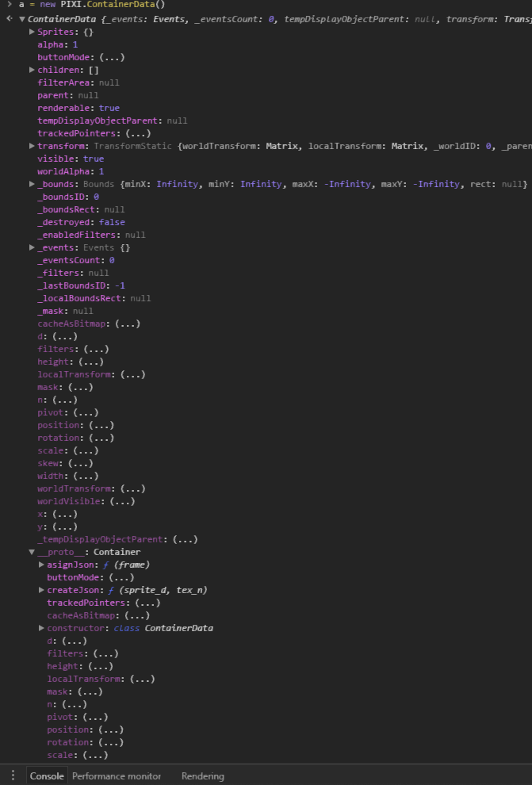This screenshot has width=532, height=785.
Task: Click localTransform getter under __proto__ Container
Action: [x=142, y=679]
